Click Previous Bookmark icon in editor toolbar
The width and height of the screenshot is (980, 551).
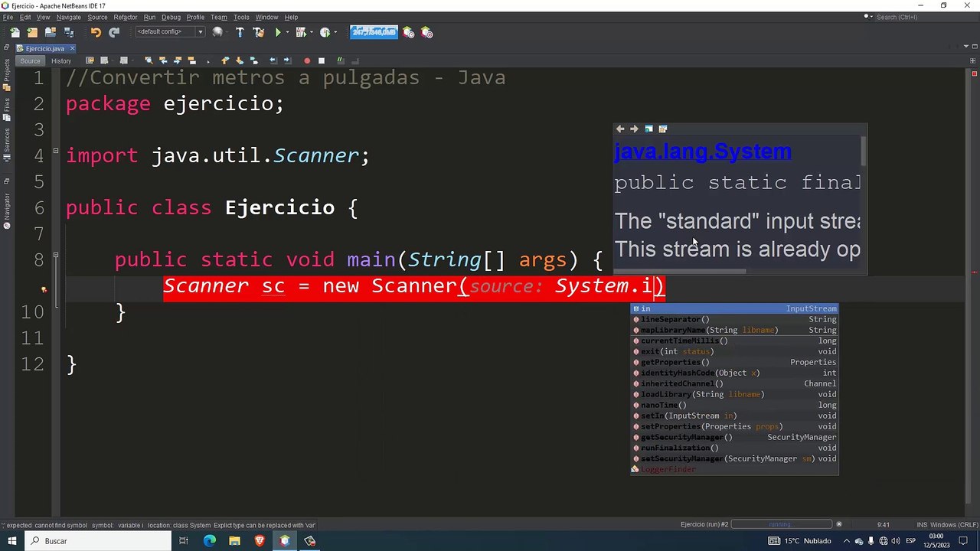tap(225, 60)
